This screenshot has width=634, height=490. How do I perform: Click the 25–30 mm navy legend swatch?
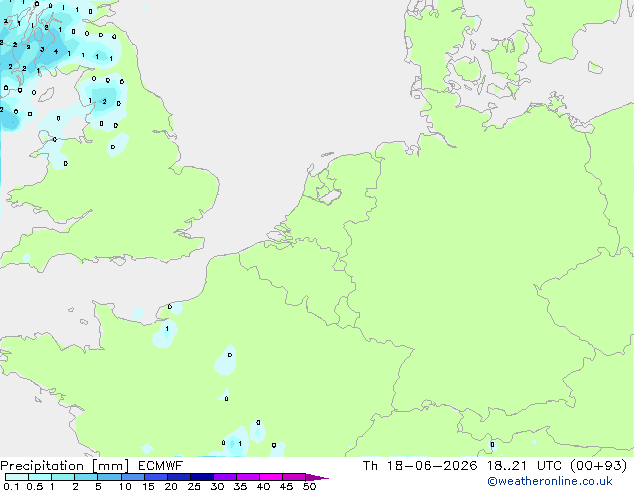(x=202, y=477)
